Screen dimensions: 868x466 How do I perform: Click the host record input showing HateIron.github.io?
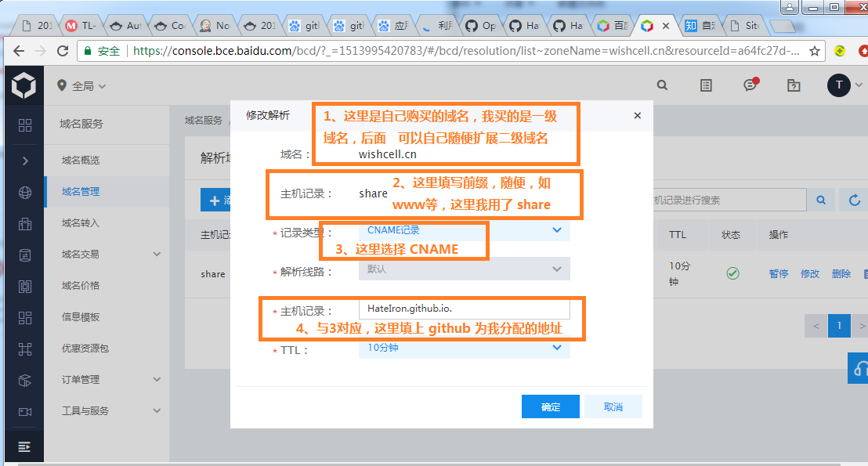coord(464,308)
